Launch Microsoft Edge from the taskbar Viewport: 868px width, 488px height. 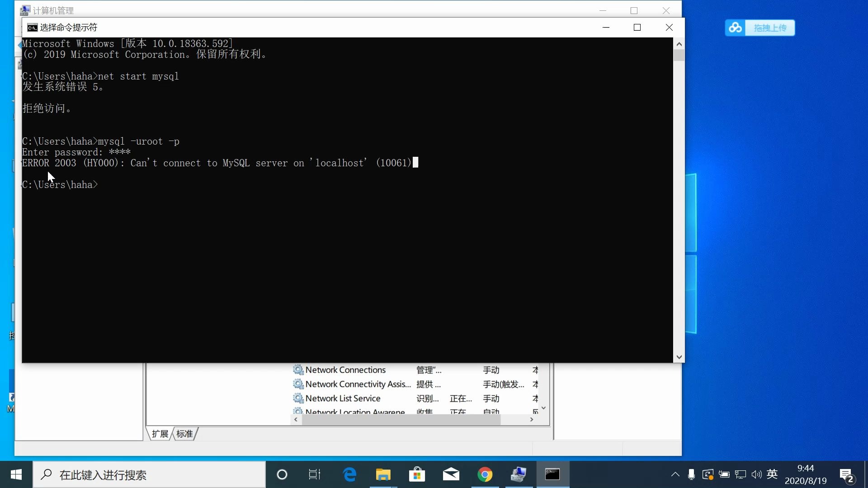click(349, 474)
